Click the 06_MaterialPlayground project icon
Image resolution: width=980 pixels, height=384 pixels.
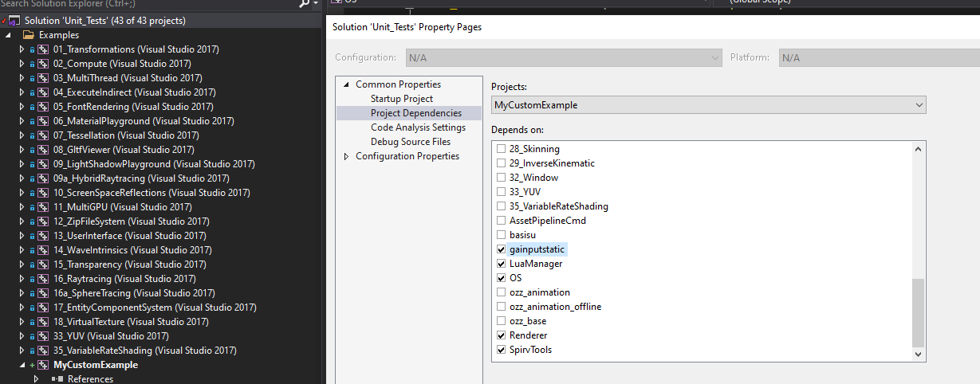coord(43,121)
